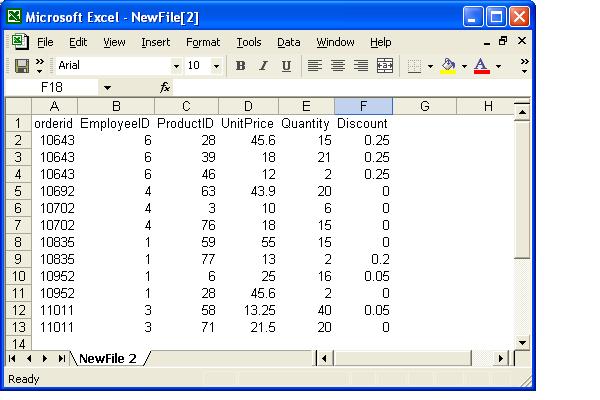The width and height of the screenshot is (600, 400).
Task: Select the cell with 13.25
Action: (248, 310)
